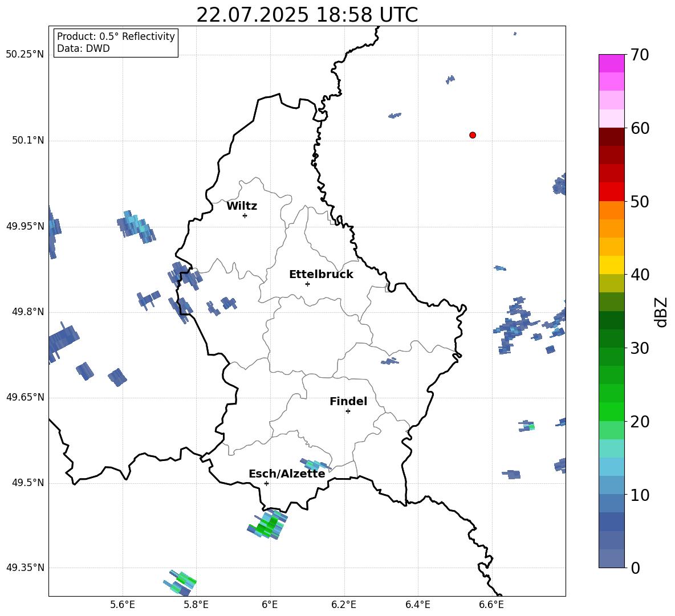This screenshot has height=616, width=675.
Task: Click the 49.35°N latitude label
Action: tap(25, 568)
